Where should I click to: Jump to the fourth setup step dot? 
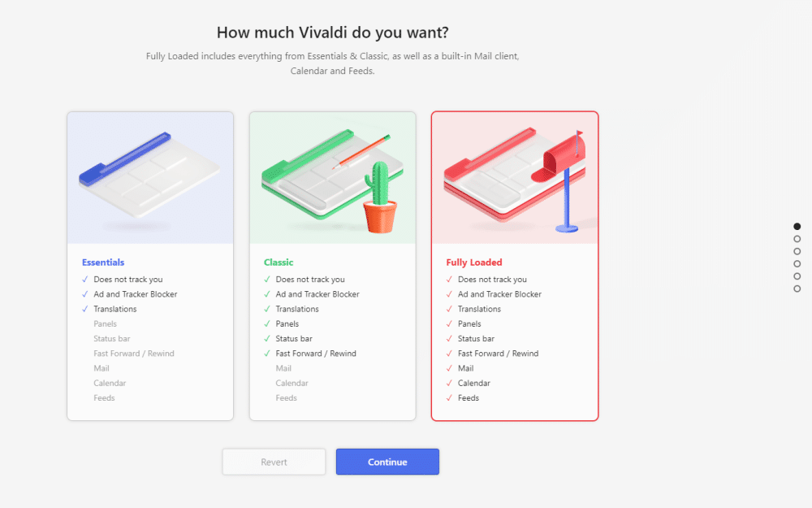click(797, 263)
